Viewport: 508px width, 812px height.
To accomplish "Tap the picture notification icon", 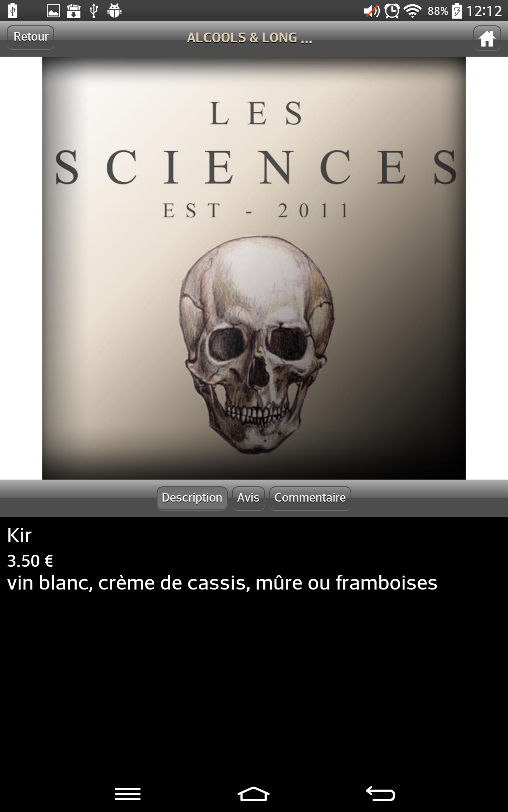I will pos(53,11).
